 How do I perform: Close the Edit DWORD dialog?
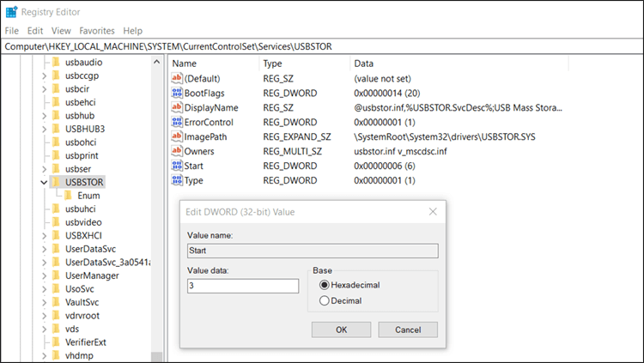tap(431, 211)
